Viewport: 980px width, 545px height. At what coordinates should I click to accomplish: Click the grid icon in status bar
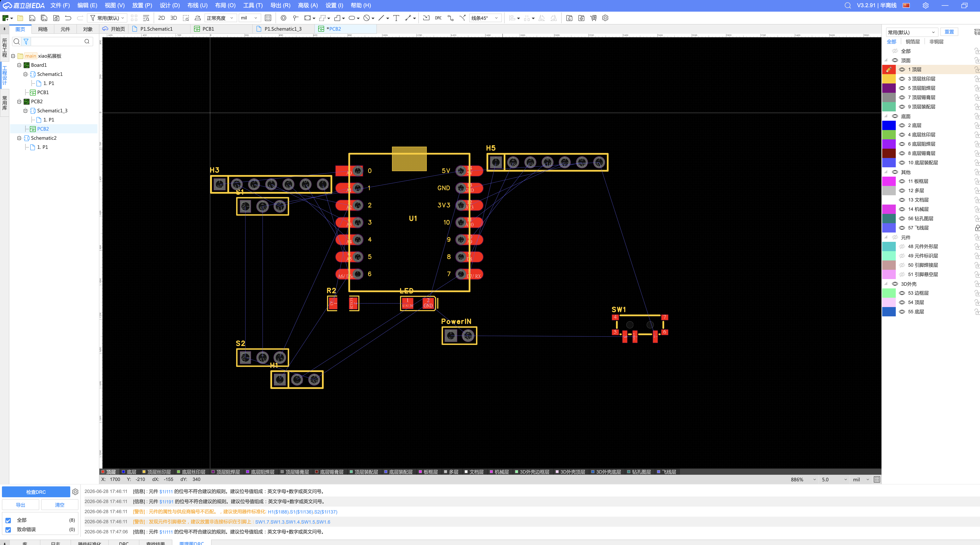[x=877, y=480]
